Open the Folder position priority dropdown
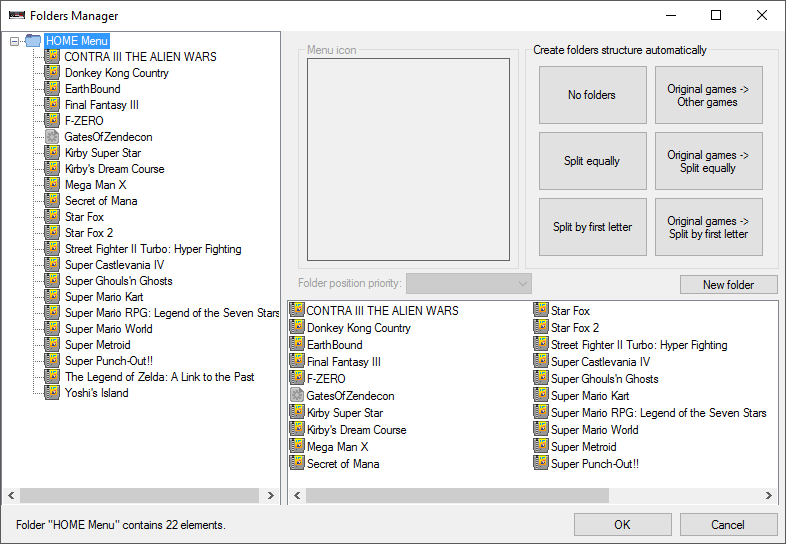Viewport: 786px width, 544px height. click(469, 283)
